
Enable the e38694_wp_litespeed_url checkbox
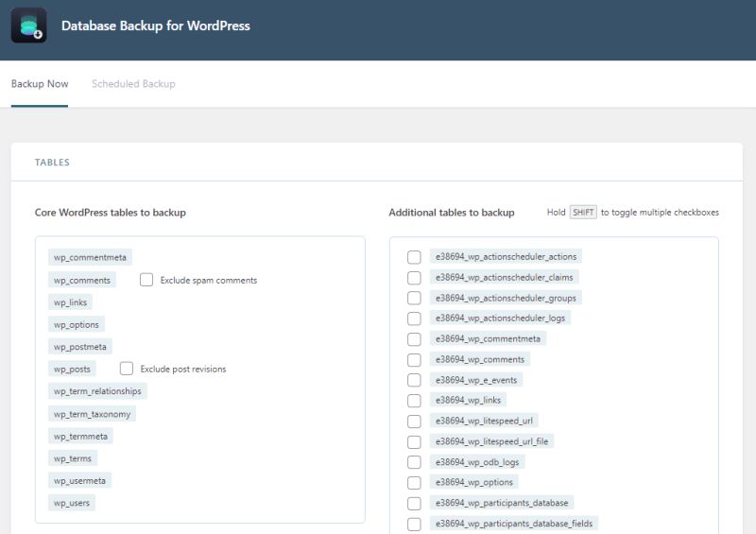click(414, 422)
